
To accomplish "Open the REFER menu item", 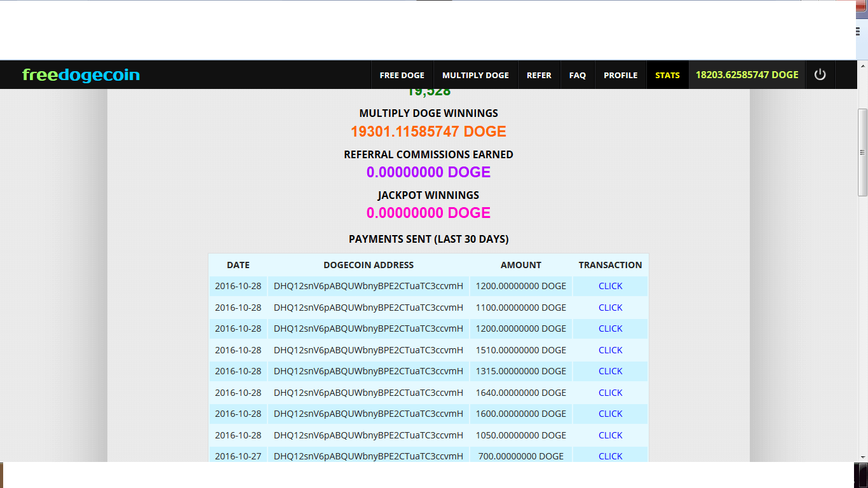I will (539, 75).
